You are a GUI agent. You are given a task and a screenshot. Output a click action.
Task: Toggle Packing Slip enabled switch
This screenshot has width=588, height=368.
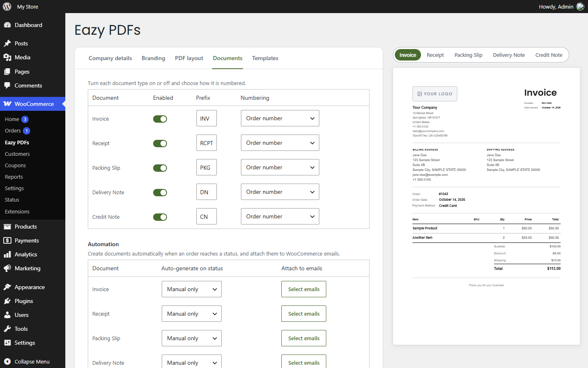pyautogui.click(x=160, y=168)
